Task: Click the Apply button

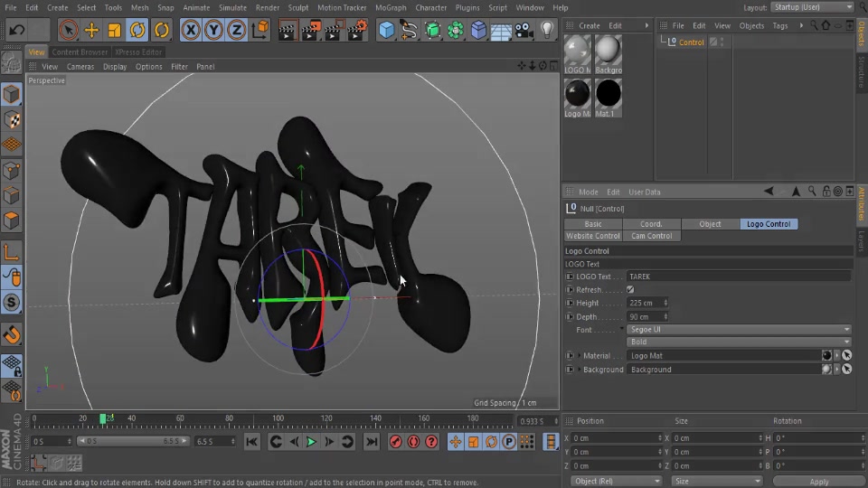Action: point(819,482)
